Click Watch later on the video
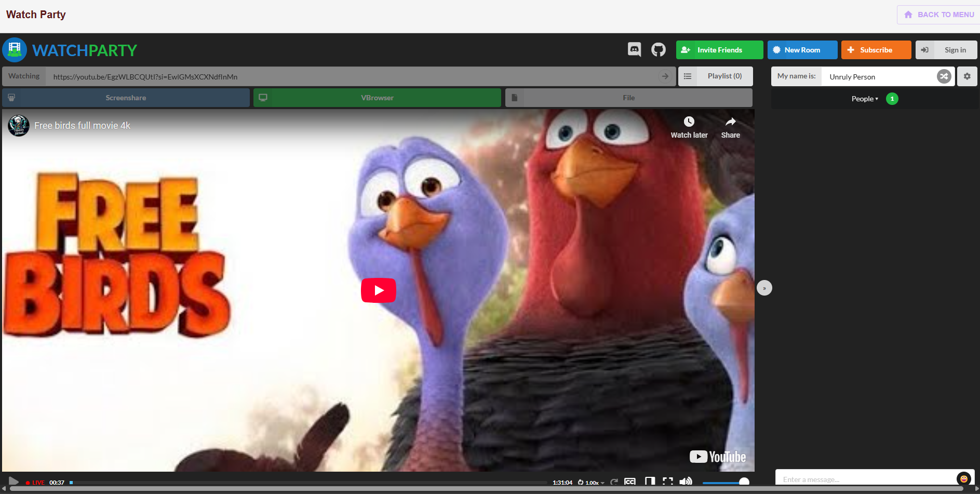 pos(689,127)
